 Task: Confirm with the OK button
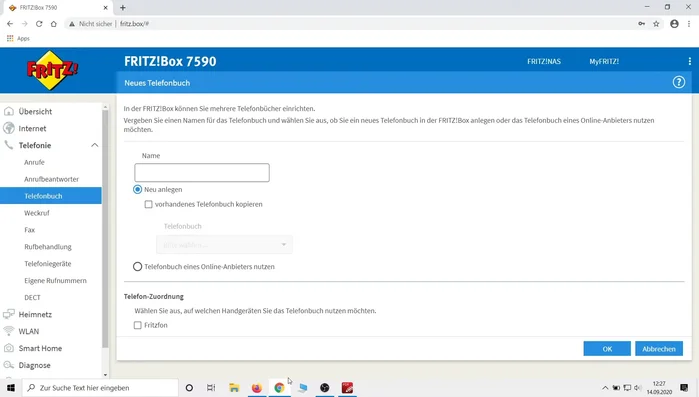tap(607, 349)
